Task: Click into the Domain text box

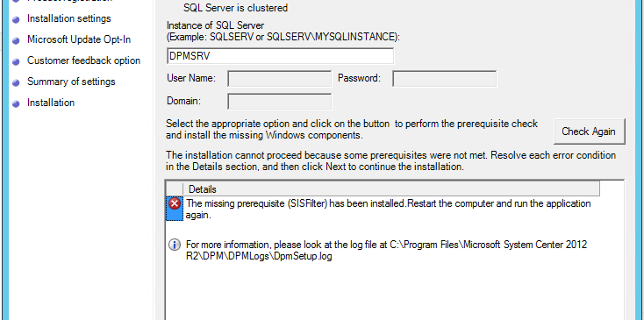Action: tap(279, 102)
